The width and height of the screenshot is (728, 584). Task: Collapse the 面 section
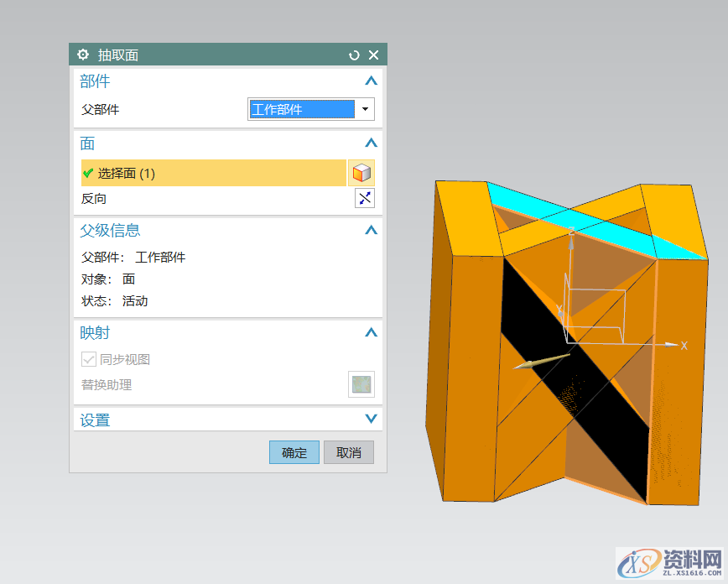pos(371,143)
